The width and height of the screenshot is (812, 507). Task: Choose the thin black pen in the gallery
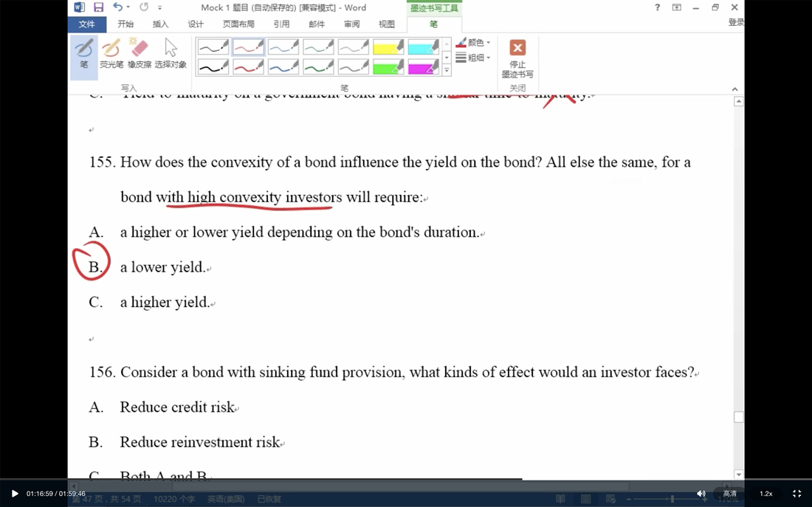213,47
